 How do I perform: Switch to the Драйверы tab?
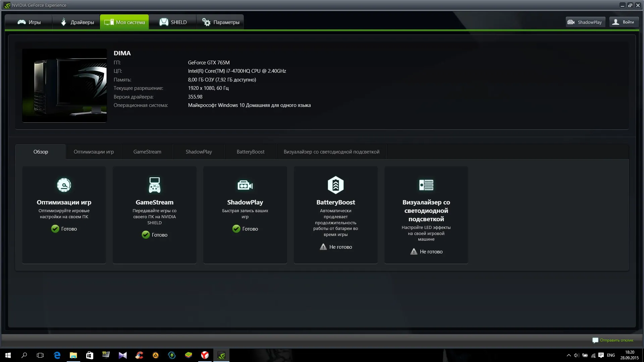tap(76, 22)
